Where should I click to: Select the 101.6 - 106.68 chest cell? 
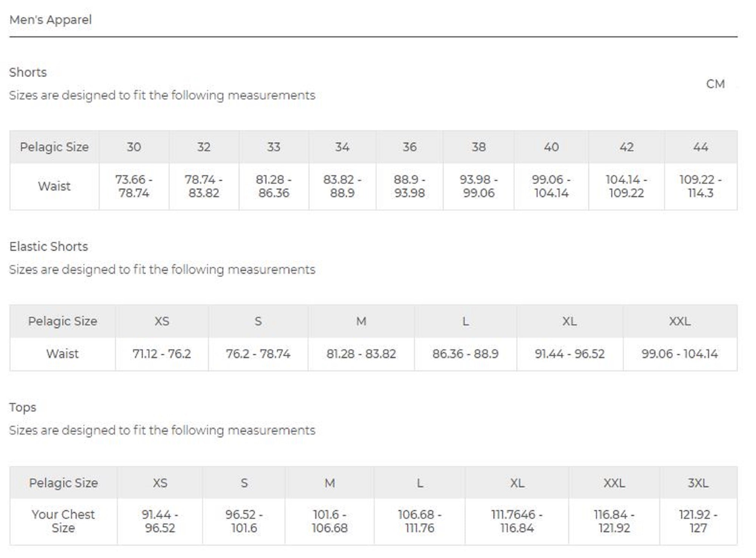pos(330,521)
